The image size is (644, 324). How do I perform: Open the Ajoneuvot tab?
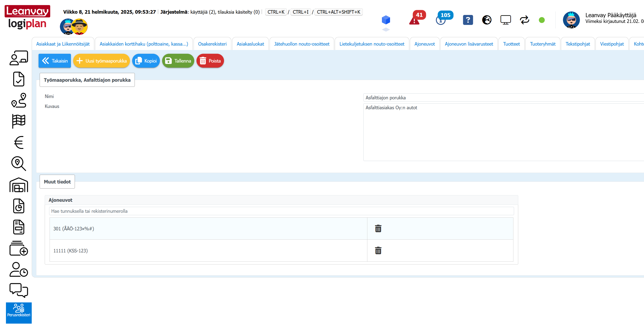[x=424, y=44]
